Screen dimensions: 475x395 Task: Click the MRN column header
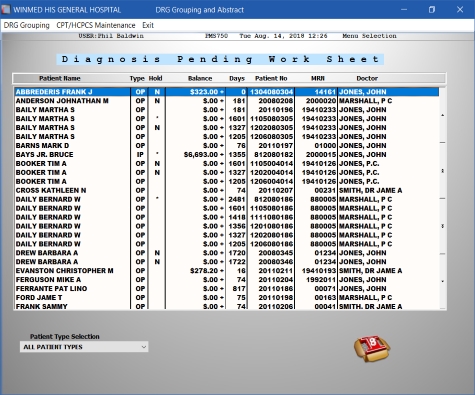coord(318,78)
